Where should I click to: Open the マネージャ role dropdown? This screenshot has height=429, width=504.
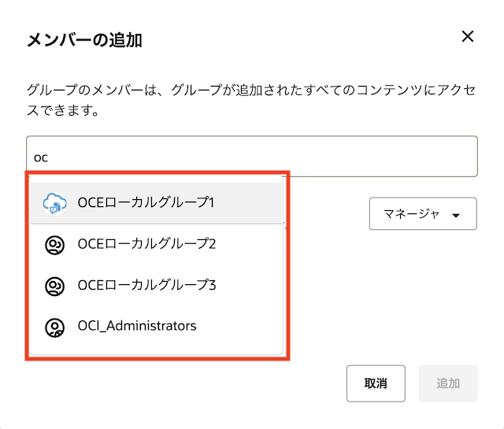(x=422, y=213)
